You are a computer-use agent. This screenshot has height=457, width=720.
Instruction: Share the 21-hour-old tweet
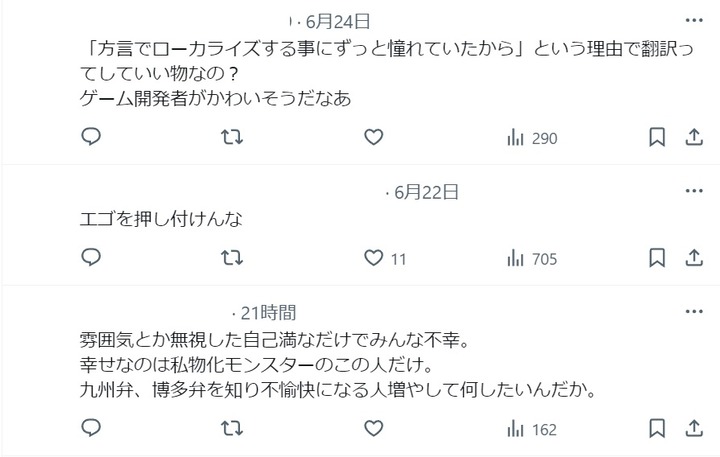pos(694,429)
